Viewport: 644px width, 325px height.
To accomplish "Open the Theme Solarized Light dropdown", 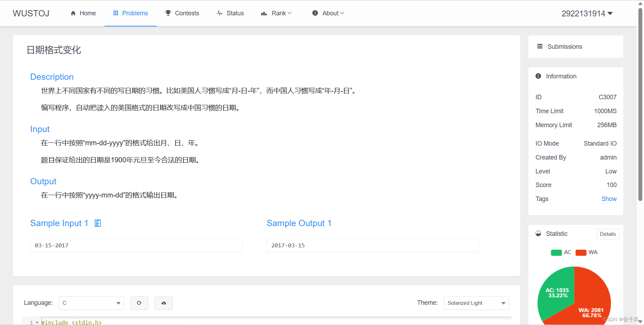I will tap(476, 303).
